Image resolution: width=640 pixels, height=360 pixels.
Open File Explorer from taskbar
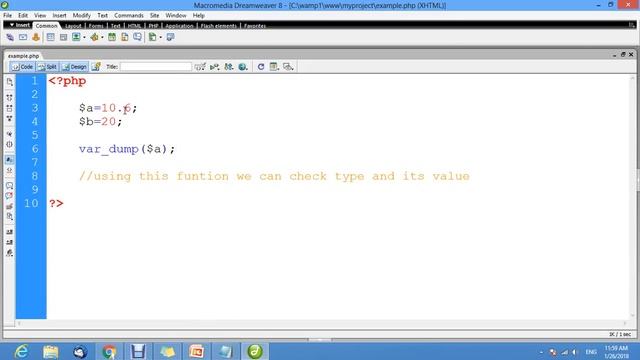[x=51, y=351]
